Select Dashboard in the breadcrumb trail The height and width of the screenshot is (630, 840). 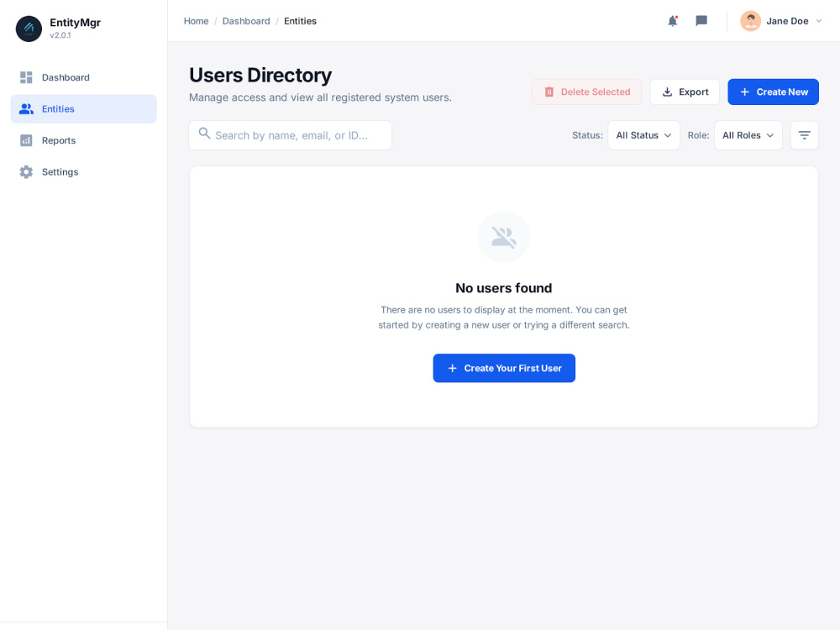click(x=246, y=21)
